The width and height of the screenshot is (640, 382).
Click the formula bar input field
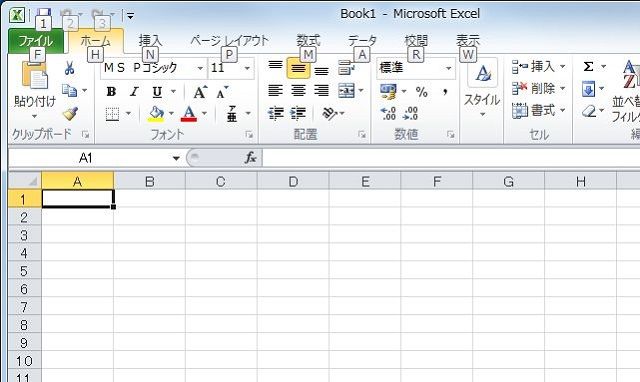pyautogui.click(x=451, y=158)
